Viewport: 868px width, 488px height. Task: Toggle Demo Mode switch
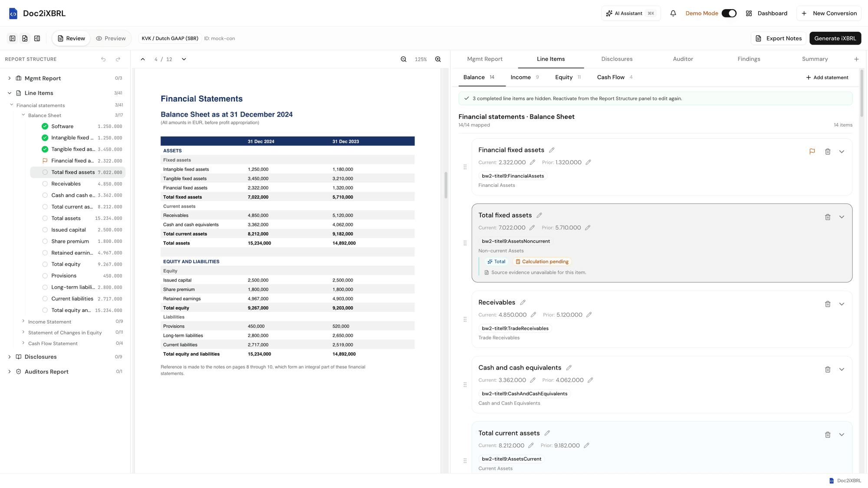(729, 13)
